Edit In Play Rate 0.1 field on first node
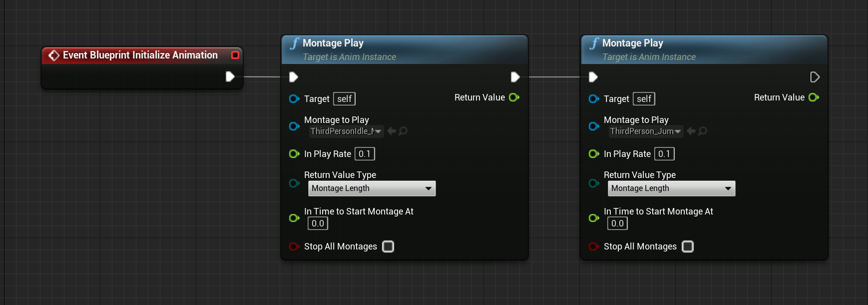 point(365,154)
